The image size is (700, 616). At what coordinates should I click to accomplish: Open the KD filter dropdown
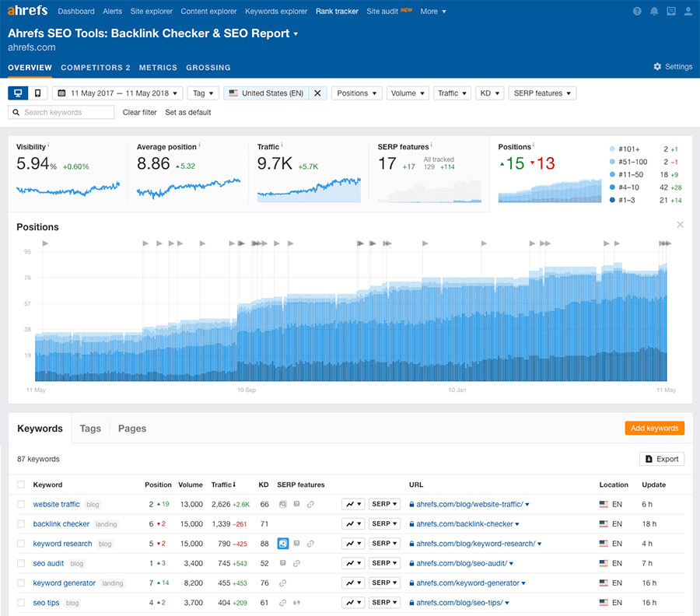tap(489, 93)
